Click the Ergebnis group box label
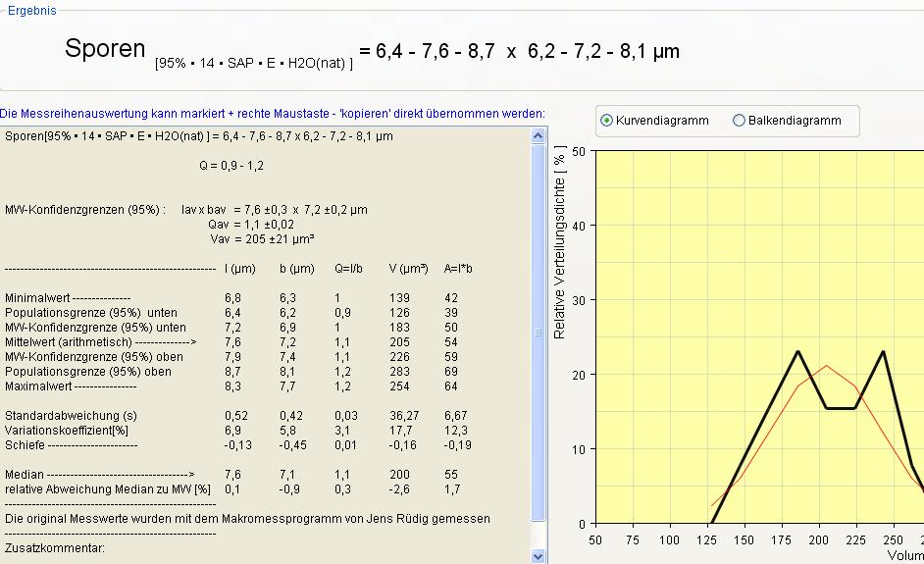The image size is (924, 564). (x=31, y=11)
